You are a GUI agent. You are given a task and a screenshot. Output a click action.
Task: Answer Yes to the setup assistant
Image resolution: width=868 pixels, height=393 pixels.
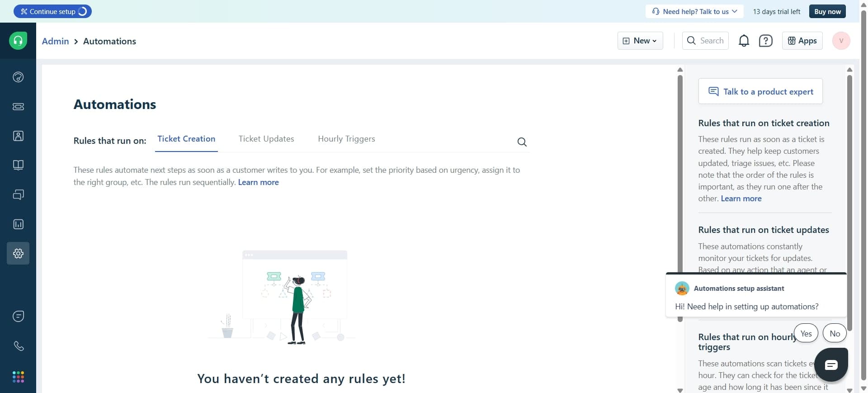click(x=806, y=334)
